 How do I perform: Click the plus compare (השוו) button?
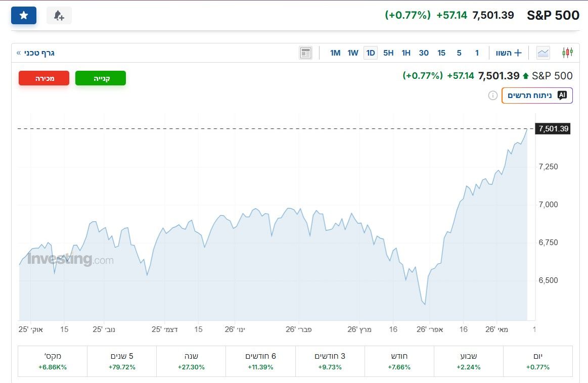509,53
